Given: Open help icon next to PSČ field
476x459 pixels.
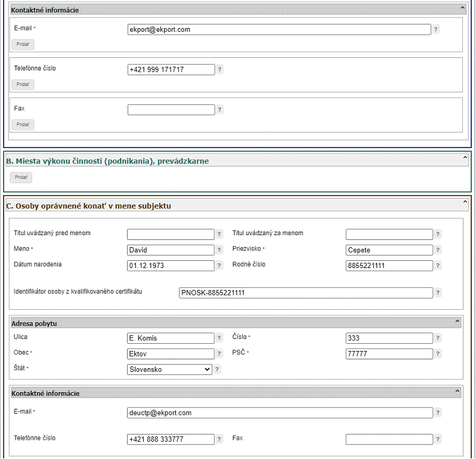Looking at the screenshot, I should point(437,353).
